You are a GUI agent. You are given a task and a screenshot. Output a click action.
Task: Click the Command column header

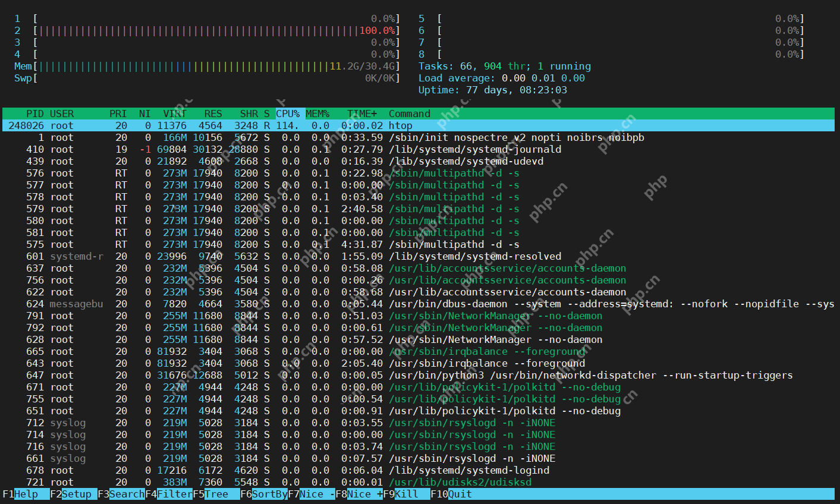(x=409, y=114)
